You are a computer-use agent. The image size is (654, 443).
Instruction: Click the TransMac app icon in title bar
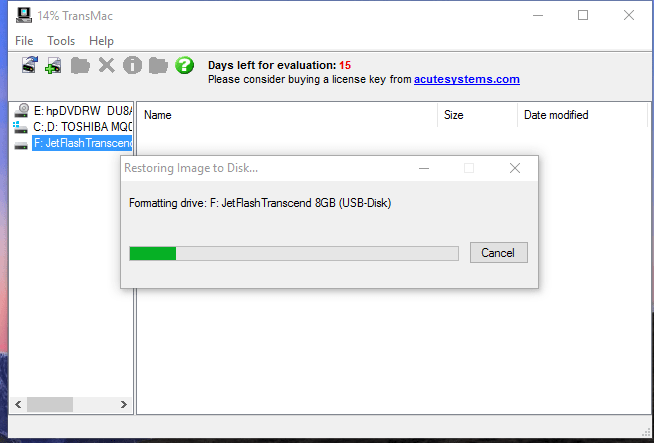[24, 15]
